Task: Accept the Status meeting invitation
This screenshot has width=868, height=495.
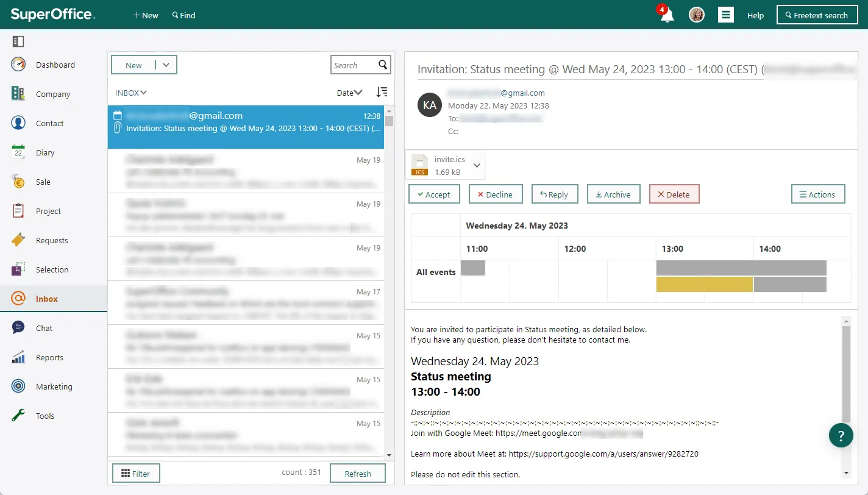Action: tap(433, 194)
